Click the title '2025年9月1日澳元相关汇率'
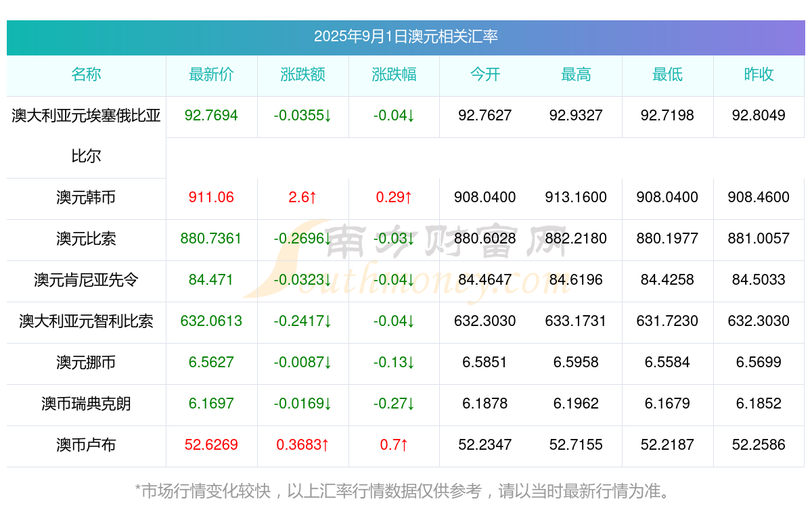 tap(406, 37)
